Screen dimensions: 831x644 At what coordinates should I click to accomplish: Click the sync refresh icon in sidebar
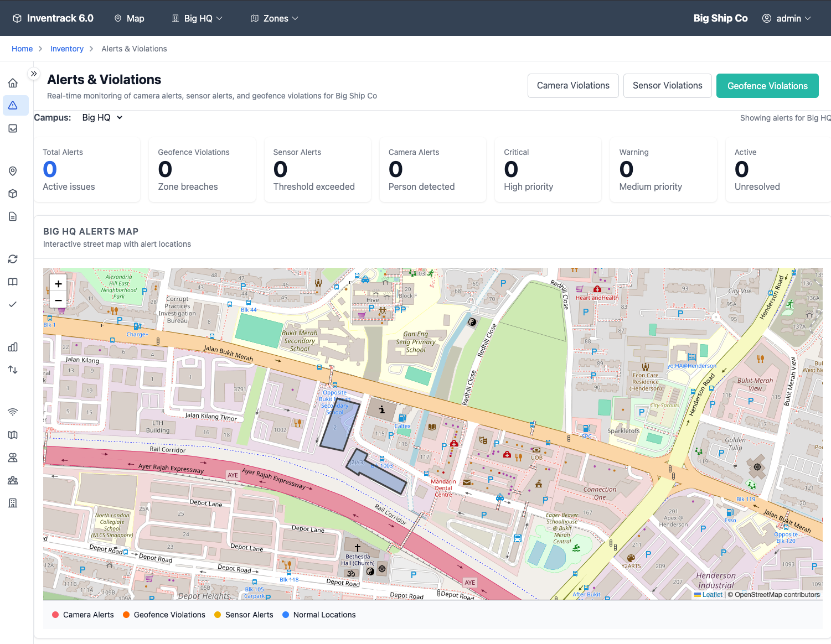[x=13, y=258]
